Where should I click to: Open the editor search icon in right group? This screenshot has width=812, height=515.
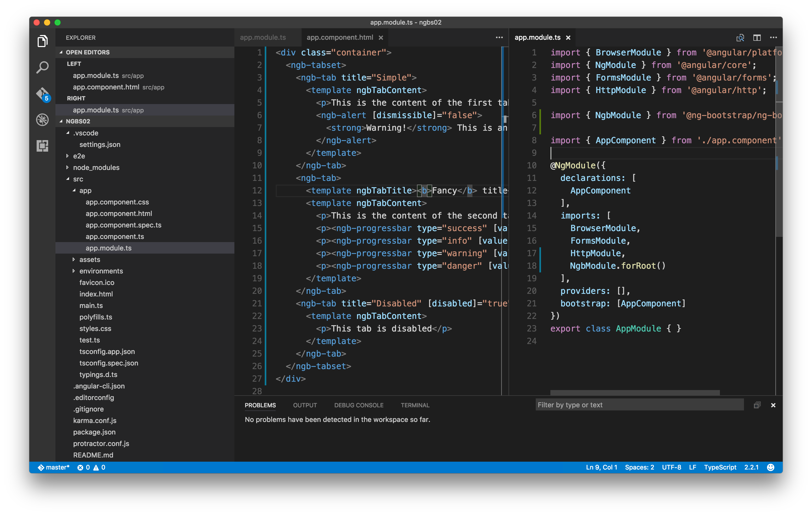[x=741, y=37]
